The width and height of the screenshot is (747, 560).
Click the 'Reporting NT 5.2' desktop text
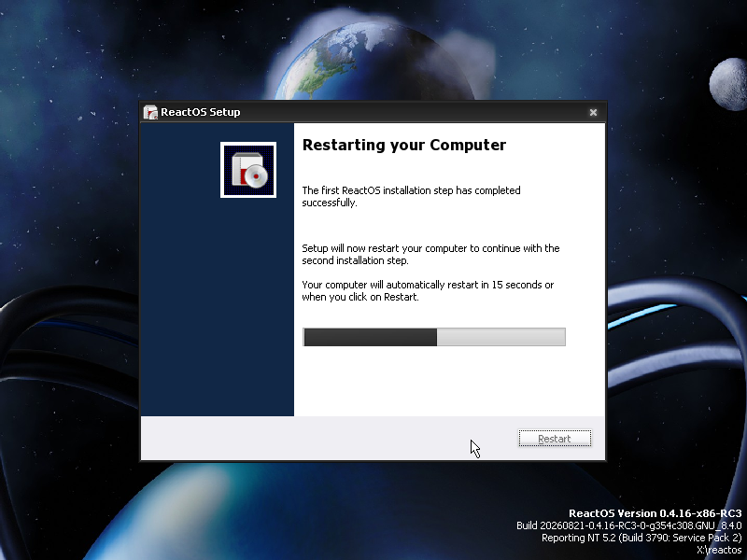point(641,538)
